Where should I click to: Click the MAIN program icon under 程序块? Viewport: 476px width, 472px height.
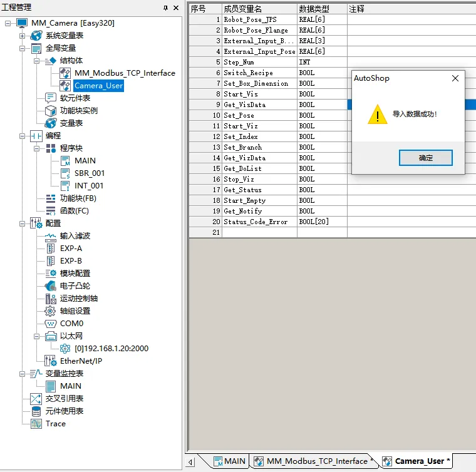tap(65, 160)
